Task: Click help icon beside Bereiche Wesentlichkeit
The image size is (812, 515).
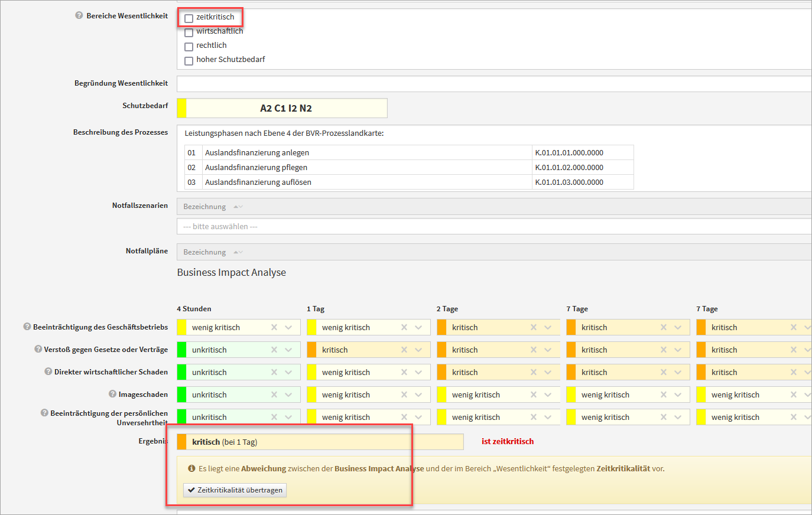Action: tap(79, 15)
